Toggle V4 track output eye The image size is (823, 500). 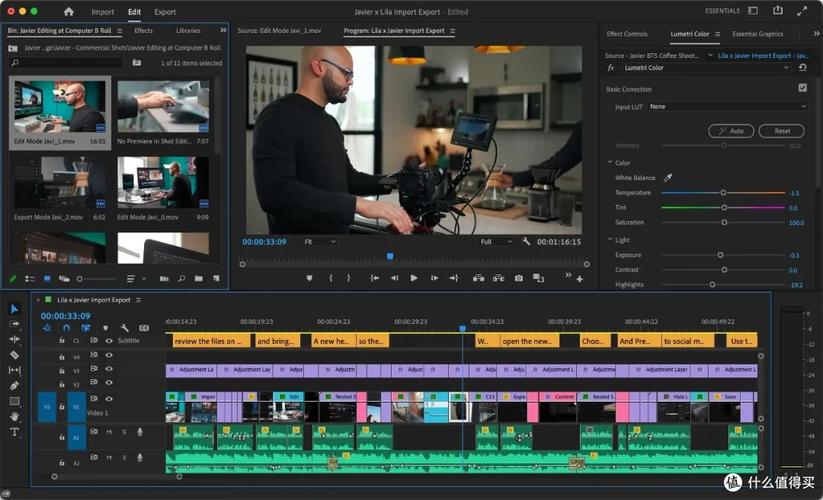[109, 355]
